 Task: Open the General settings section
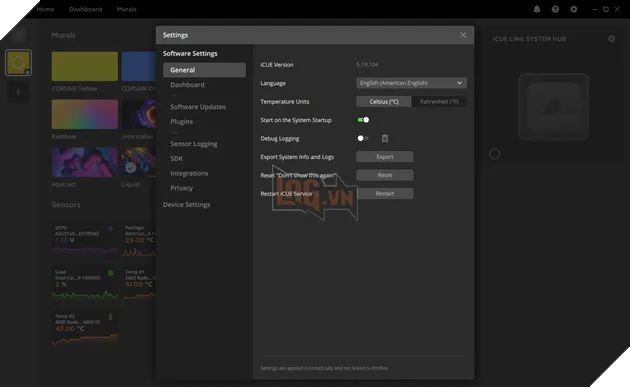pos(205,70)
